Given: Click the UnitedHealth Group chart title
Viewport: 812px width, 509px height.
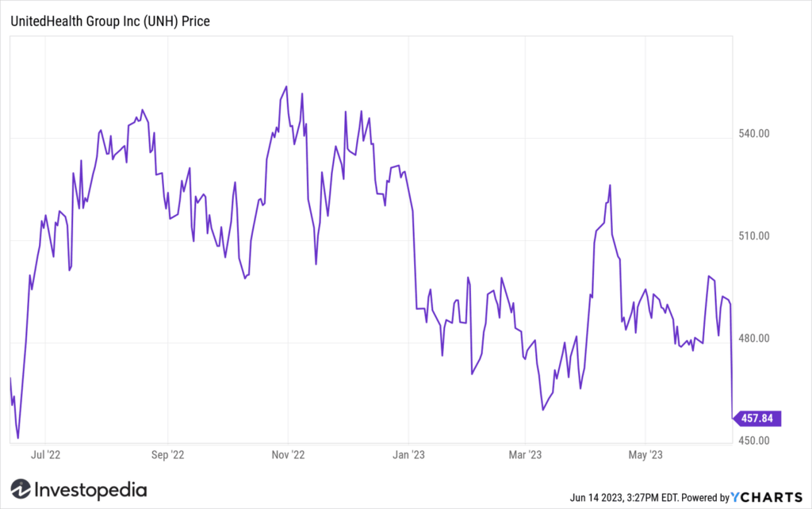Looking at the screenshot, I should 110,21.
